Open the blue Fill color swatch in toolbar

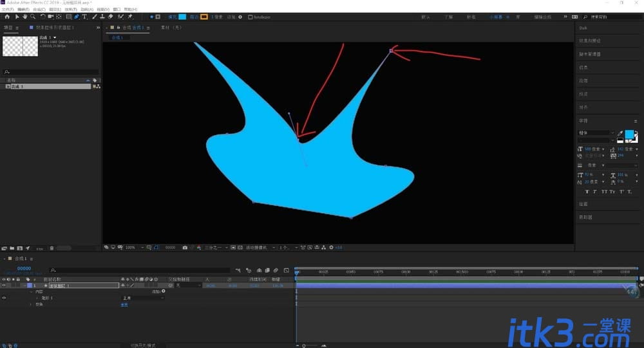(182, 17)
